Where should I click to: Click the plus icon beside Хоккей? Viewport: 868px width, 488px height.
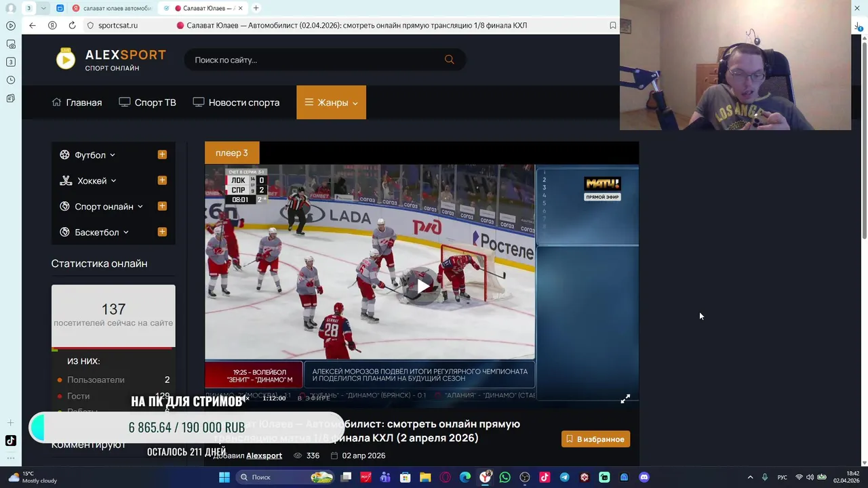(x=162, y=180)
